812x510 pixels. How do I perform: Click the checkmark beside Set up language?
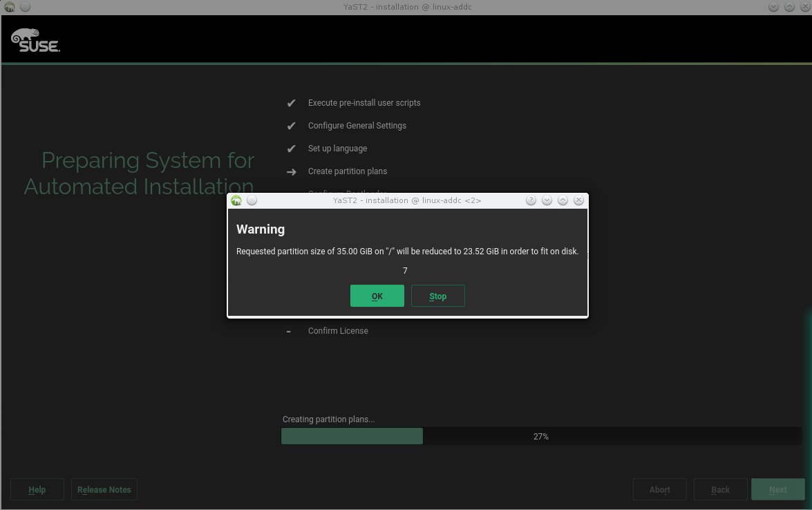point(291,149)
